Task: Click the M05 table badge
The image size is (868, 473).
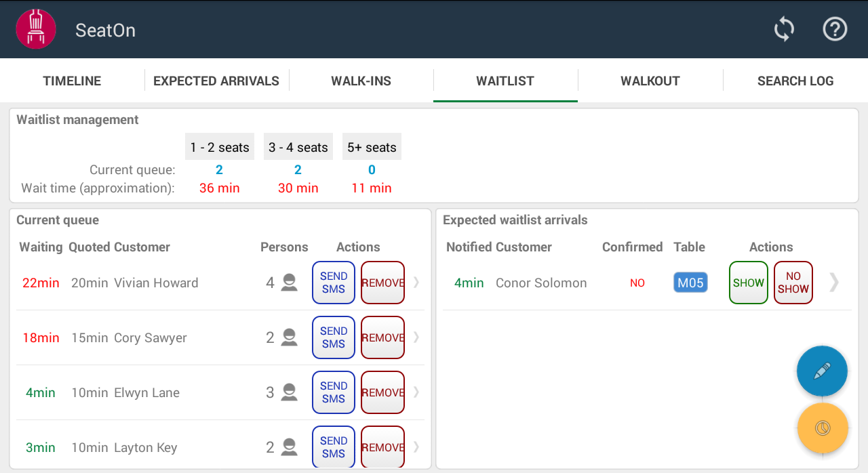Action: pos(690,283)
